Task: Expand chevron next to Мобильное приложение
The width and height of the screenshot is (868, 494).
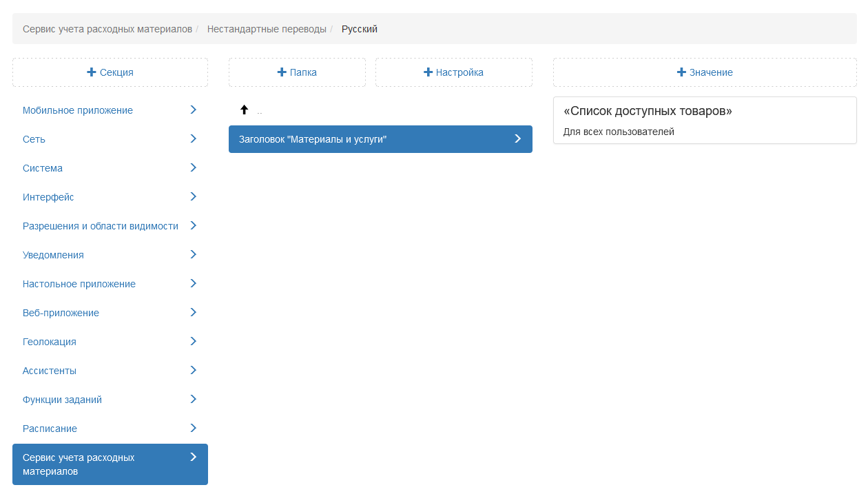Action: tap(193, 110)
